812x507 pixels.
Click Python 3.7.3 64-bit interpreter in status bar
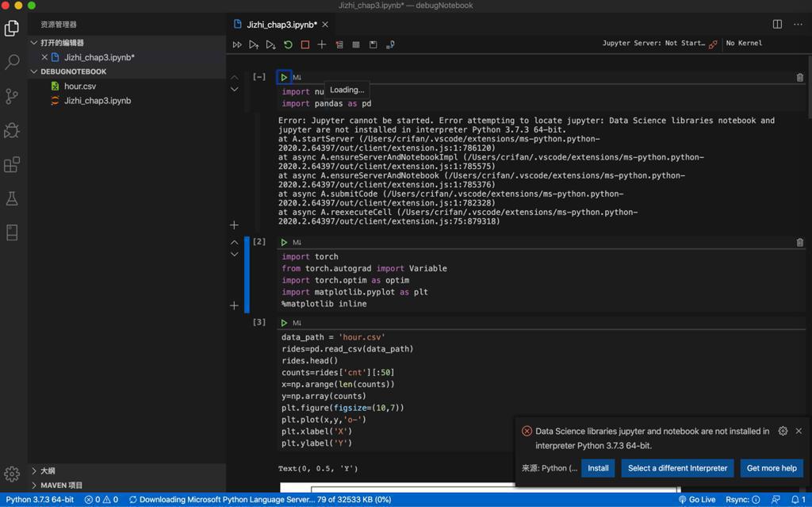40,500
